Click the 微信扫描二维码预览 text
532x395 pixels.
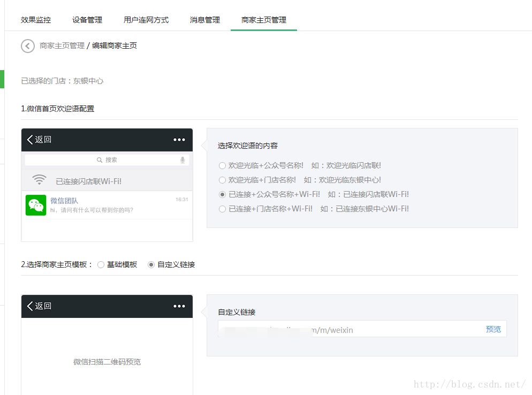107,362
